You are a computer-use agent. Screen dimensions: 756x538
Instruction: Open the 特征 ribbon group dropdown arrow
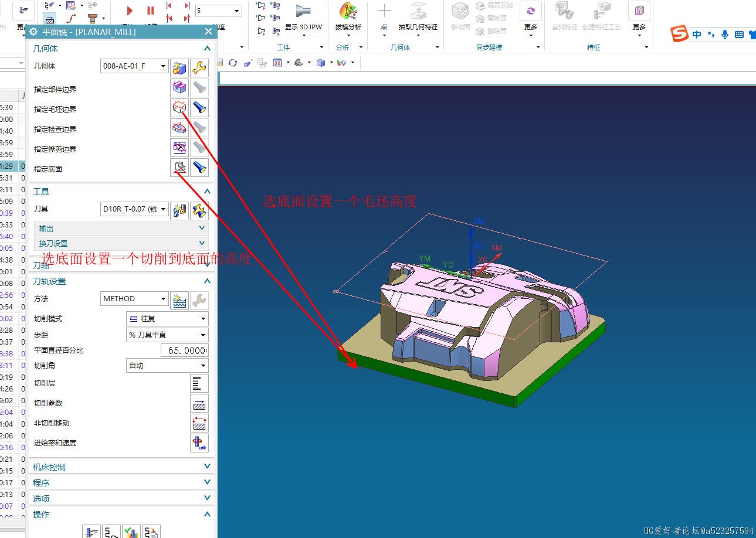(647, 47)
